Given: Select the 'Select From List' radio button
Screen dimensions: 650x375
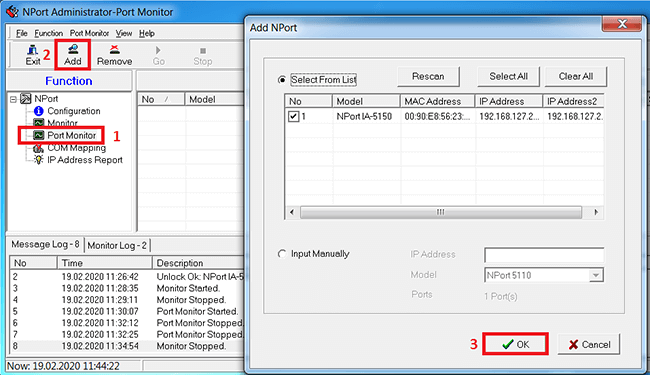Looking at the screenshot, I should click(x=282, y=80).
